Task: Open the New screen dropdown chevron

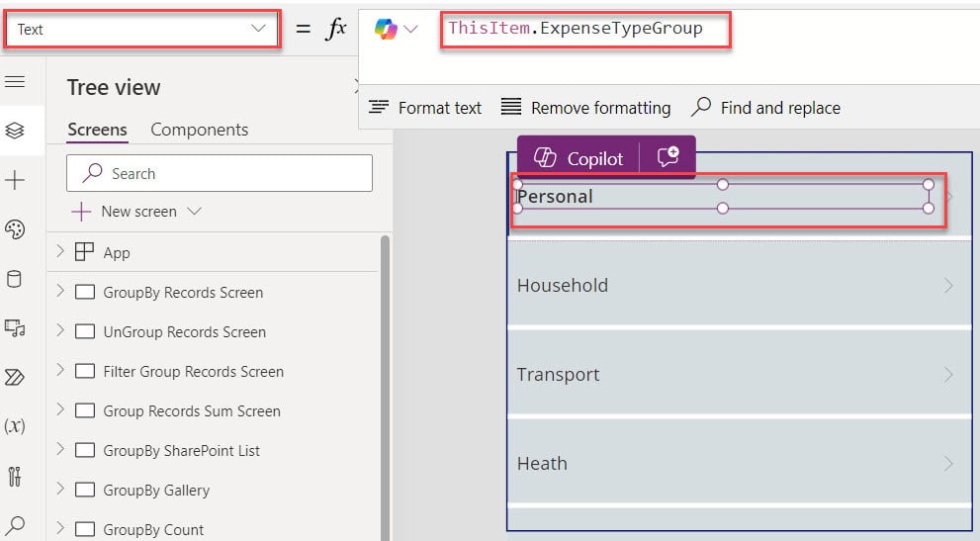Action: (195, 211)
